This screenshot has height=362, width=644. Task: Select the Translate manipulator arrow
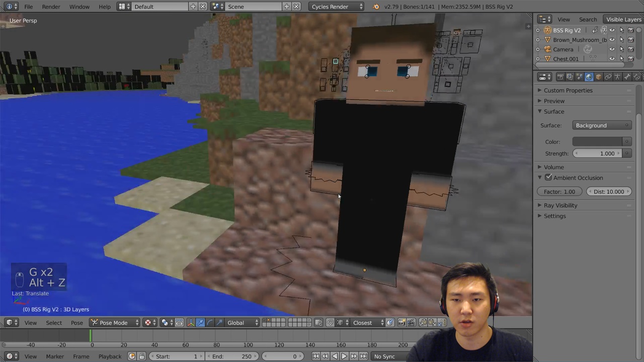coord(200,323)
